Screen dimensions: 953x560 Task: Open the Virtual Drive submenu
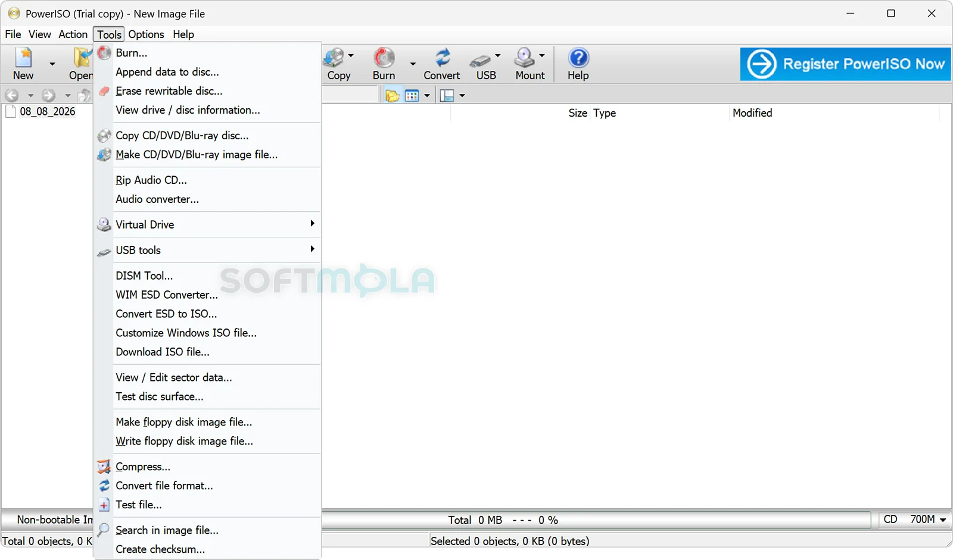(x=207, y=224)
